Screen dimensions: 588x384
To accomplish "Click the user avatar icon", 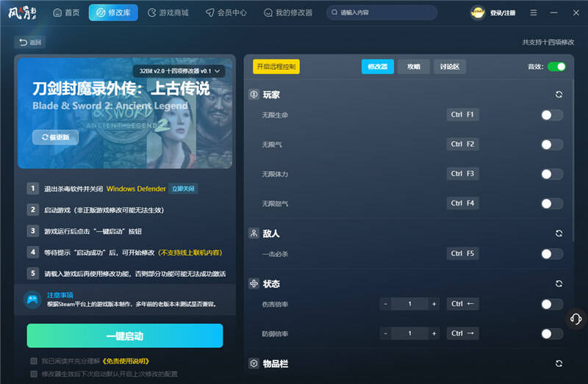I will [x=478, y=12].
